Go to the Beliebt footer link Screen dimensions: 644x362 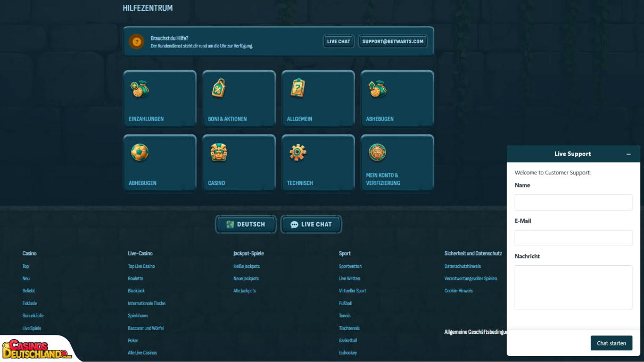(29, 291)
